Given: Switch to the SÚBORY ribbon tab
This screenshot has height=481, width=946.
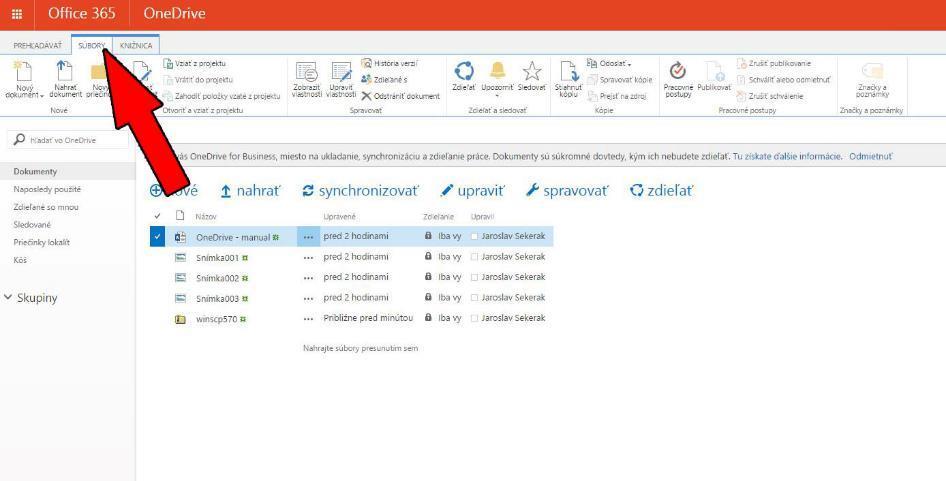Looking at the screenshot, I should [x=92, y=45].
